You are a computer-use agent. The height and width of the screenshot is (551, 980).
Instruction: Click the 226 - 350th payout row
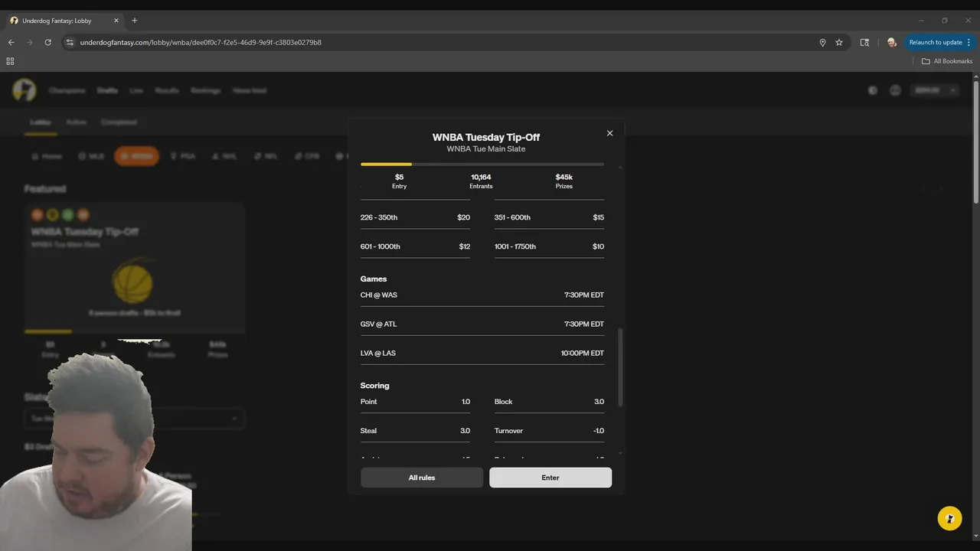point(415,217)
